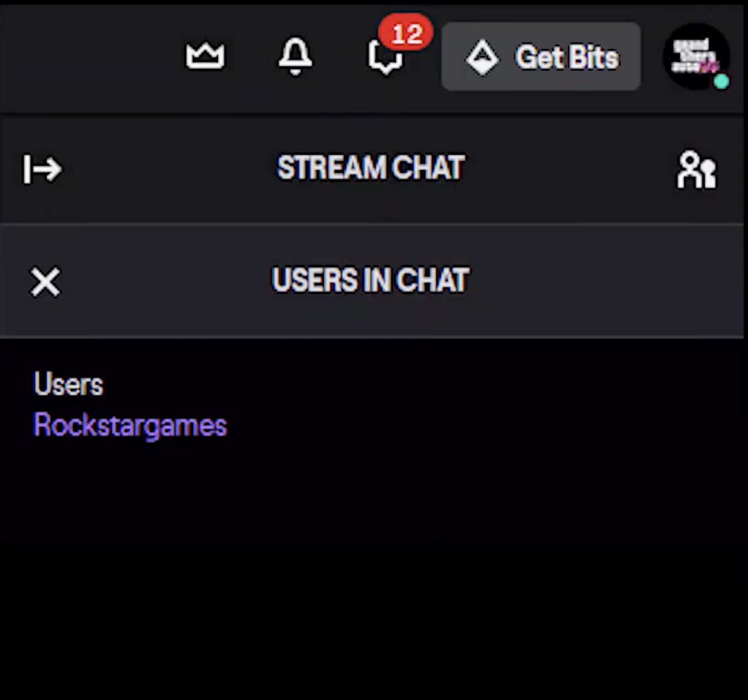Click the empty area below Rockstargames

[372, 567]
